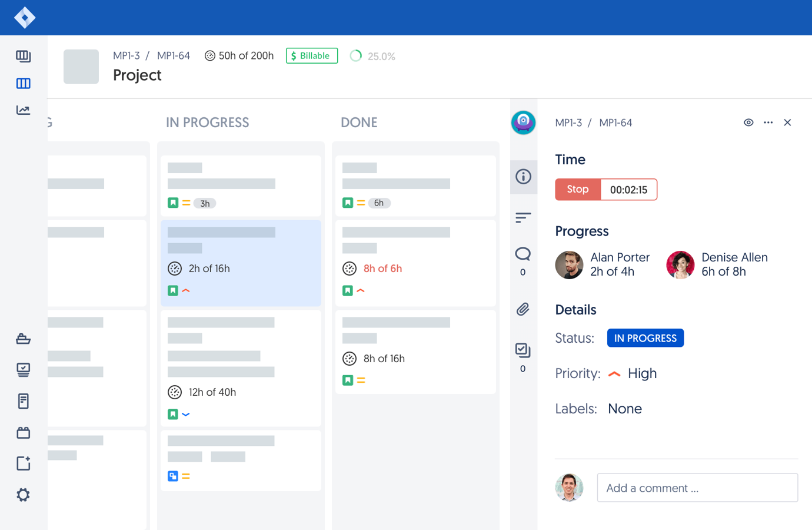This screenshot has width=812, height=530.
Task: Open the reports chart icon
Action: pos(24,110)
